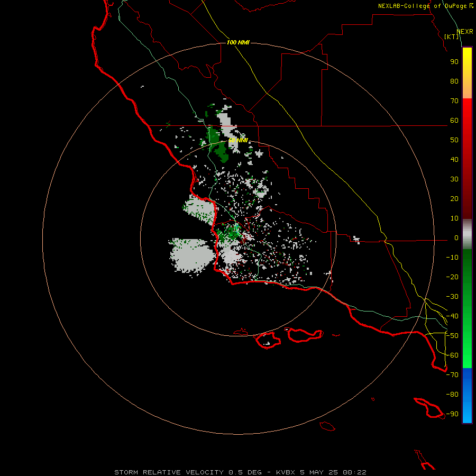Click the 0 value on the velocity scale
This screenshot has height=476, width=476.
point(456,237)
